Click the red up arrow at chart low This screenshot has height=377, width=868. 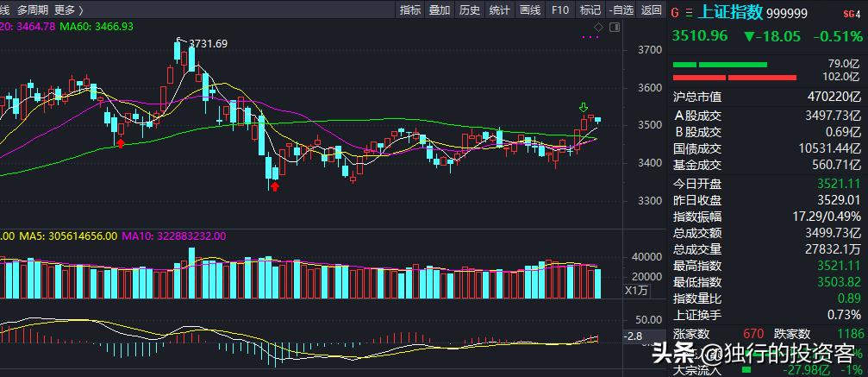(275, 185)
